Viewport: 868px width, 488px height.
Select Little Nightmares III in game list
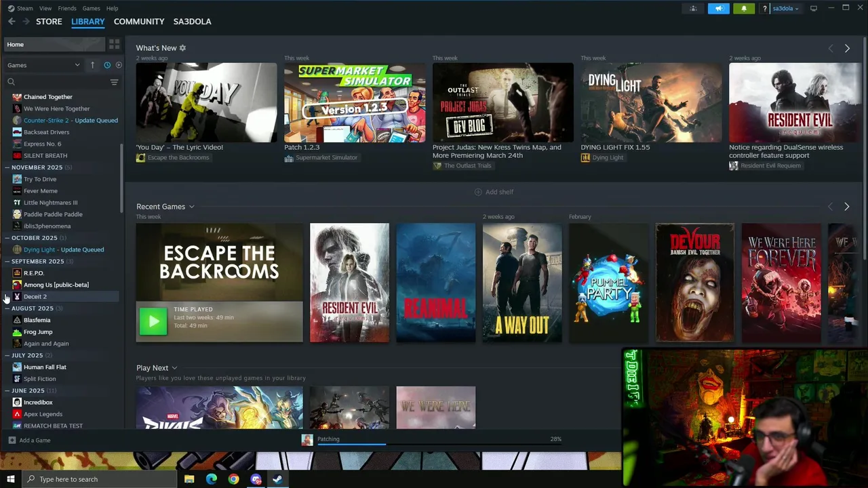pyautogui.click(x=50, y=203)
